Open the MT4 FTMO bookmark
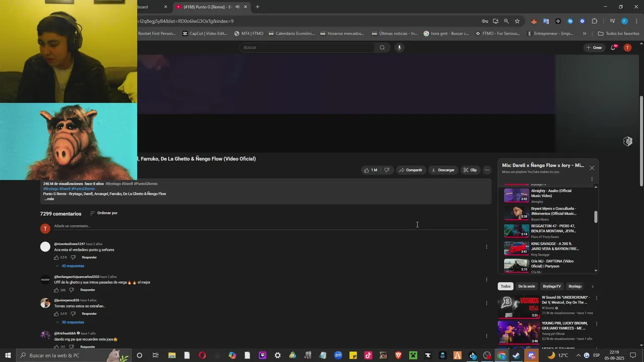Screen dimensions: 644x362 (x=249, y=34)
